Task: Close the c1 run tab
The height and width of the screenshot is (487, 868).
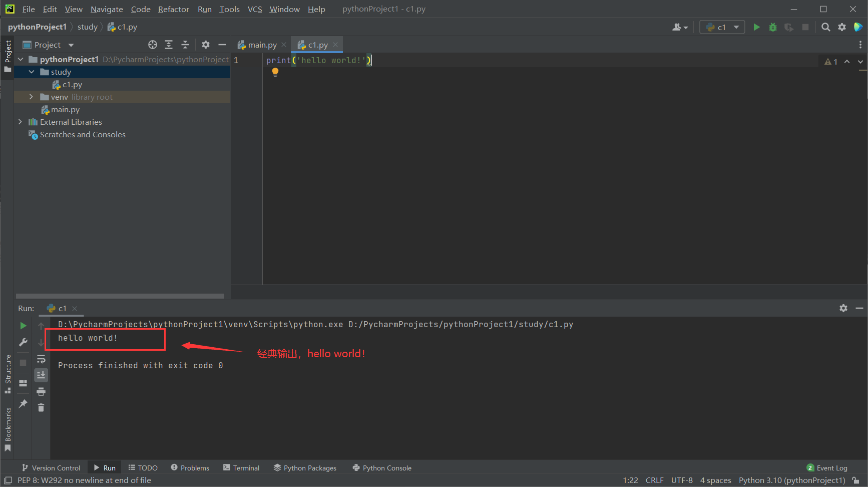Action: point(75,308)
